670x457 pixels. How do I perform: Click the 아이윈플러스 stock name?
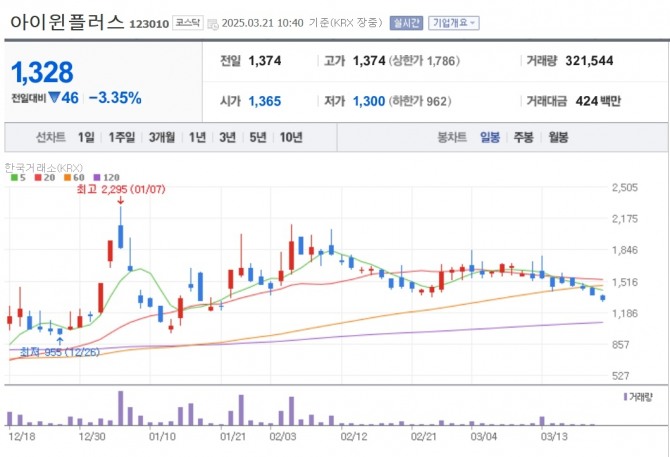(67, 22)
